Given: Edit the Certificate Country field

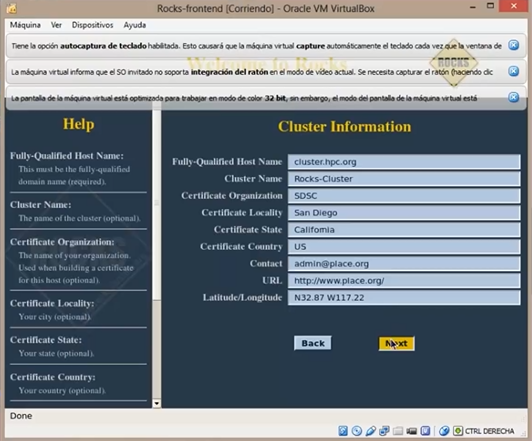Looking at the screenshot, I should (404, 247).
